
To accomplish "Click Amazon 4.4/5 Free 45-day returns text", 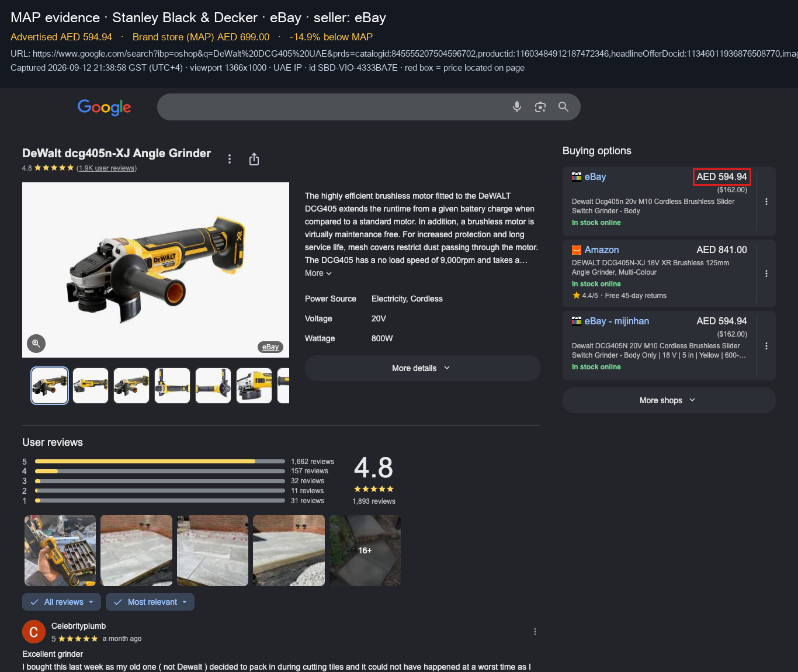I will pyautogui.click(x=619, y=296).
